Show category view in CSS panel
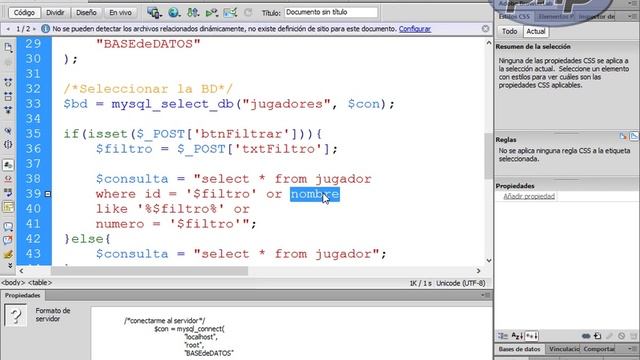Screen dimensions: 640x360 coord(503,336)
